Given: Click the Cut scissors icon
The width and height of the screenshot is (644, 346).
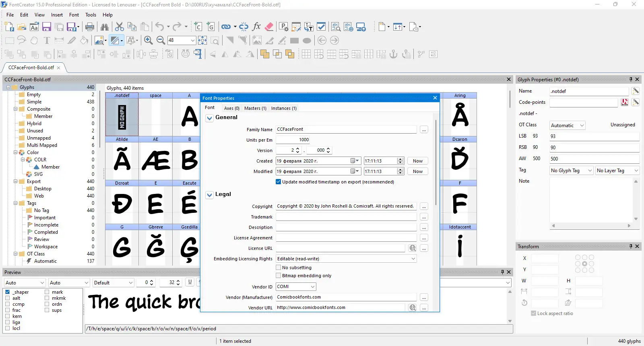Looking at the screenshot, I should 120,27.
